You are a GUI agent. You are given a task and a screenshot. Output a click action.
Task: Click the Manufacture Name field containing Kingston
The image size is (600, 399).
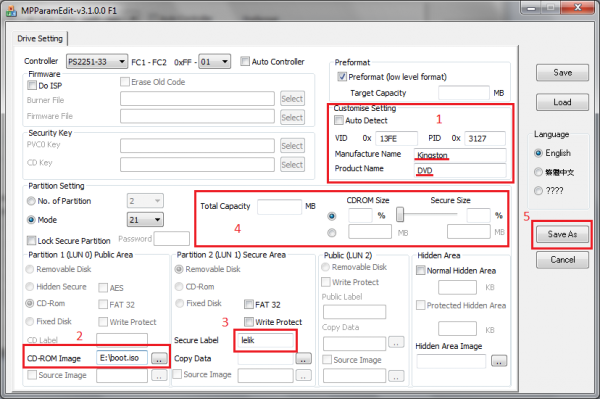460,155
